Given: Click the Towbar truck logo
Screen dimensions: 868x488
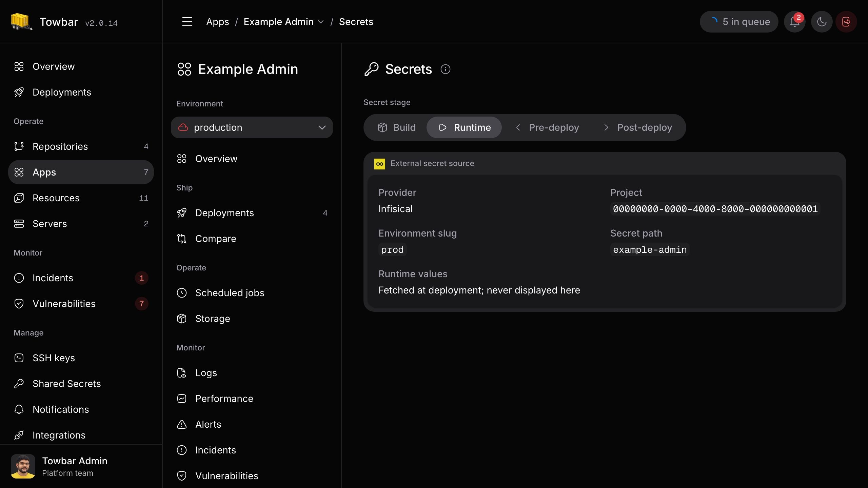Looking at the screenshot, I should 21,22.
